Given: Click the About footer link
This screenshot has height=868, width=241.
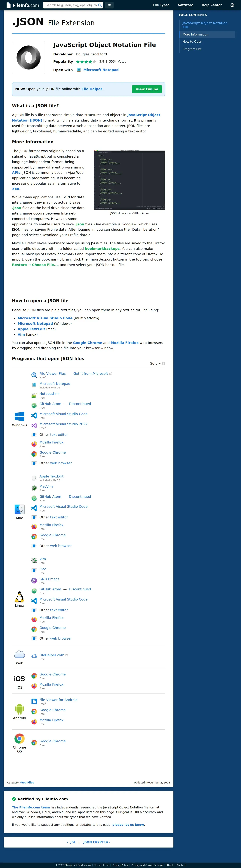Looking at the screenshot, I should (x=170, y=865).
